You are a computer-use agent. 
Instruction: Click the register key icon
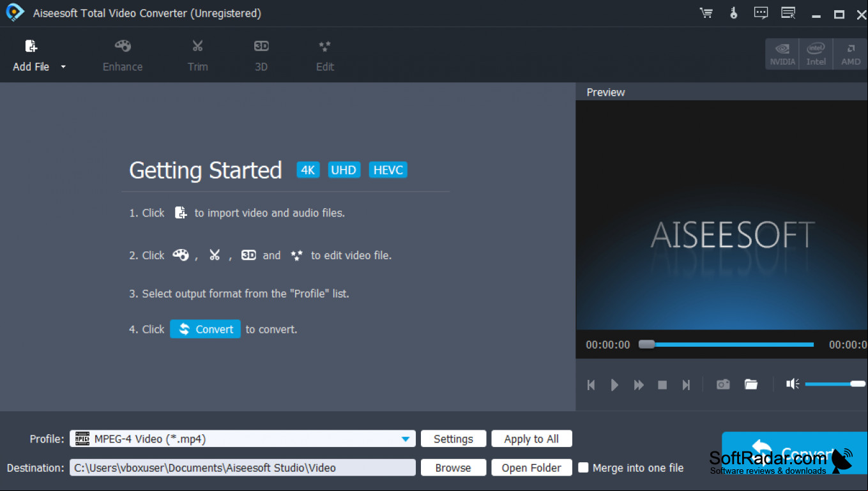734,13
